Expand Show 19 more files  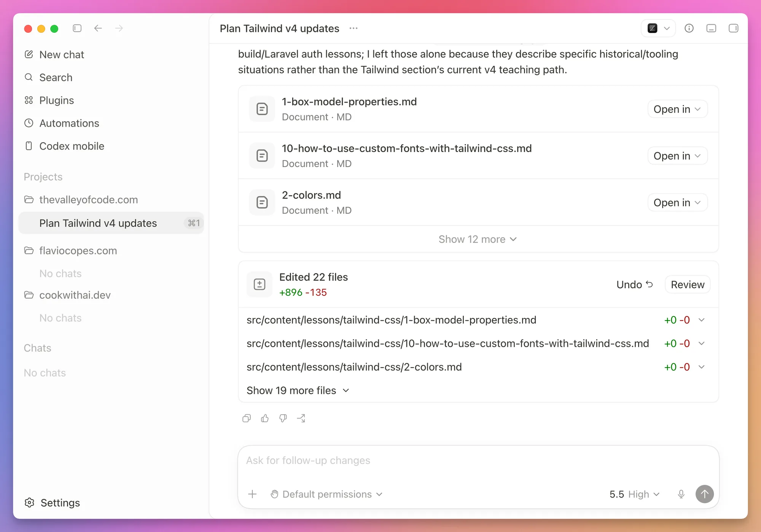298,391
